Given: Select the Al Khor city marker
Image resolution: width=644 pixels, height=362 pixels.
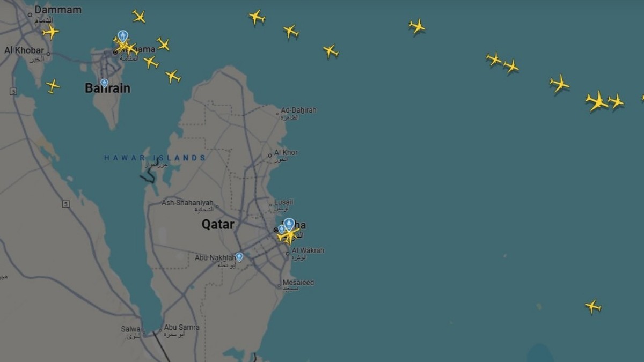Looking at the screenshot, I should [270, 156].
